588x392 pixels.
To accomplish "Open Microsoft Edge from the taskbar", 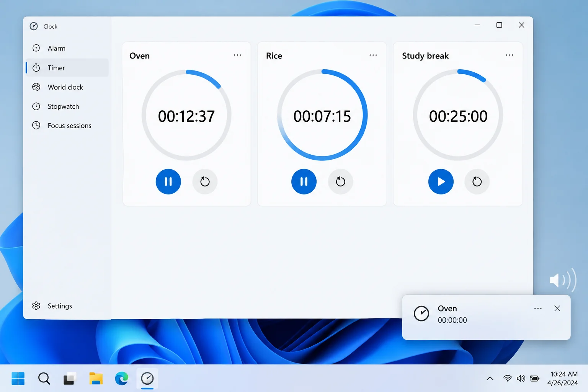I will point(121,379).
